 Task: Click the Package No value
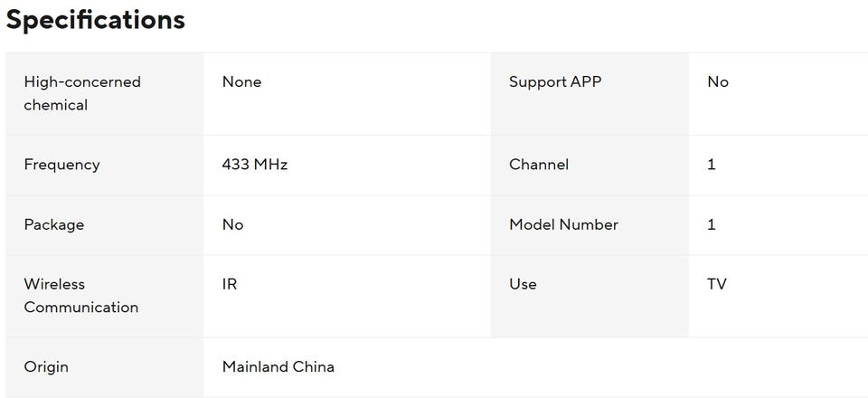pos(232,224)
